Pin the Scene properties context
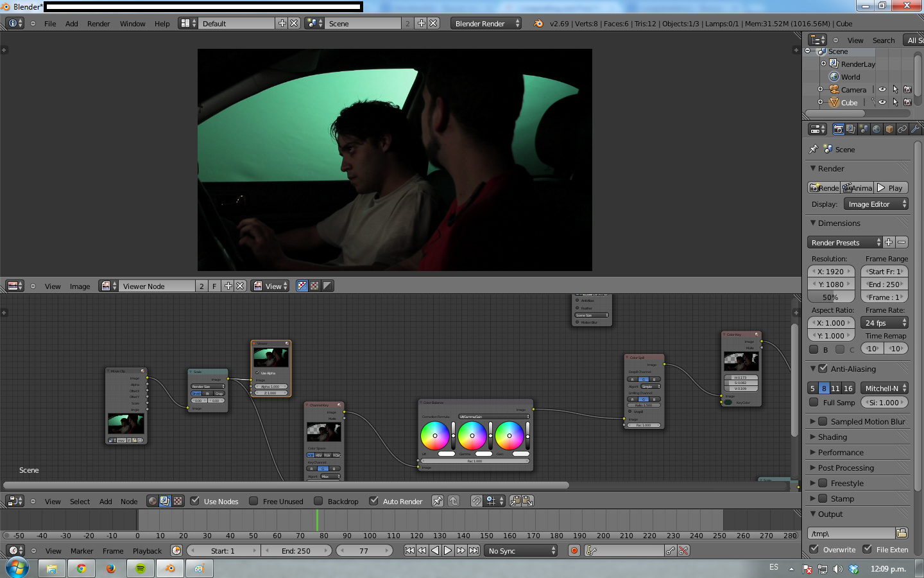The width and height of the screenshot is (924, 578). (x=814, y=149)
